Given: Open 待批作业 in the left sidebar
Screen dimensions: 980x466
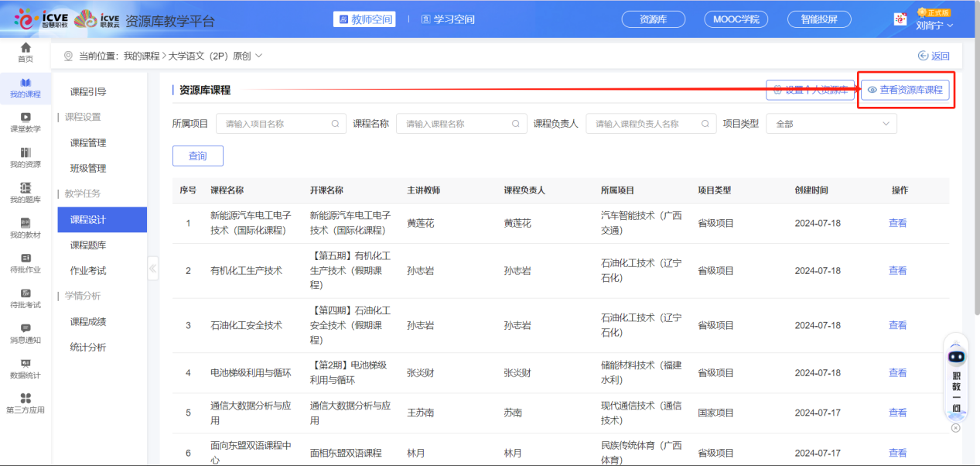Looking at the screenshot, I should (x=26, y=264).
